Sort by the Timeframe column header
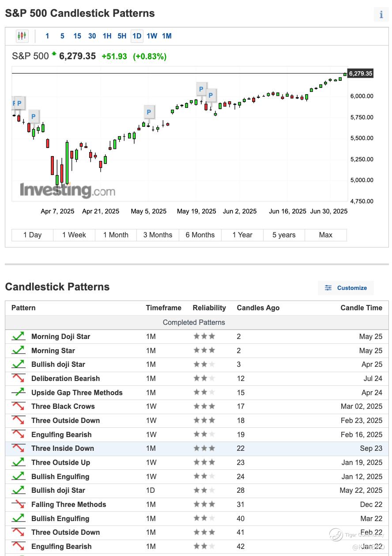This screenshot has height=556, width=392. 164,308
